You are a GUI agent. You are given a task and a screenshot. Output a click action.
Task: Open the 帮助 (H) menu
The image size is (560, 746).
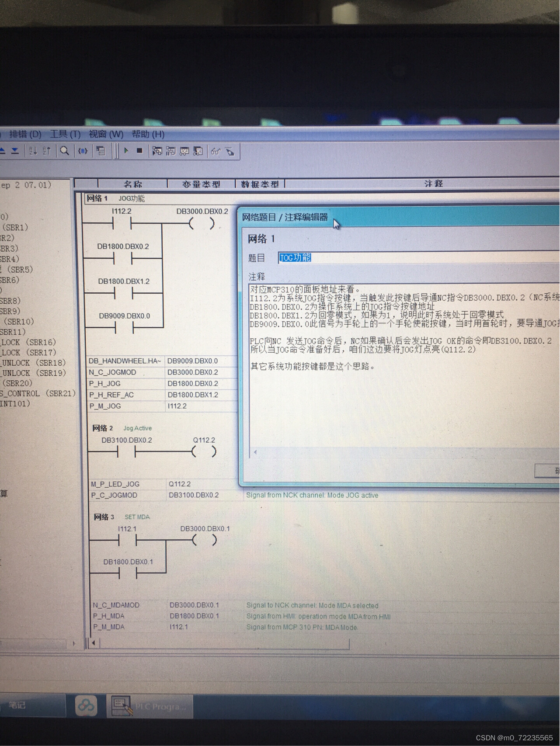point(148,134)
